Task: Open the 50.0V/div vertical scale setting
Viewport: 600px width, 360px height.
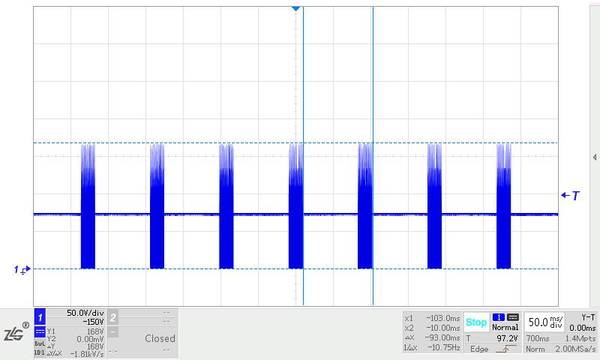Action: point(85,313)
